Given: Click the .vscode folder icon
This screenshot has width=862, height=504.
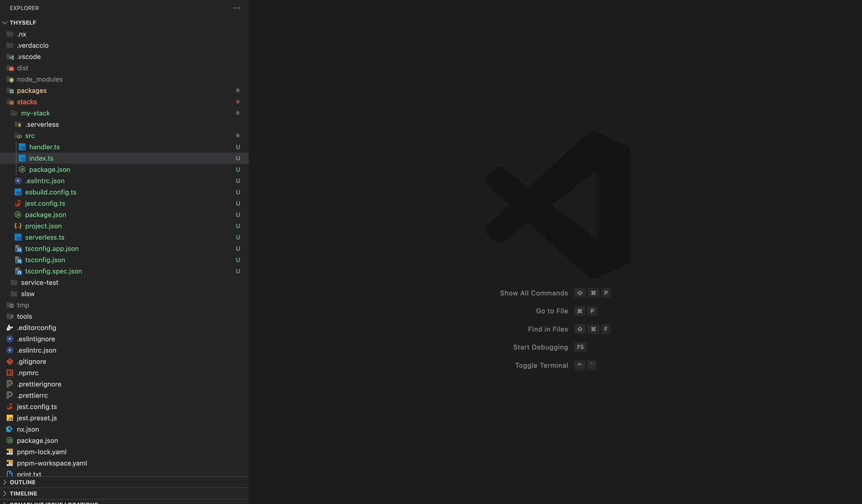Looking at the screenshot, I should 10,57.
